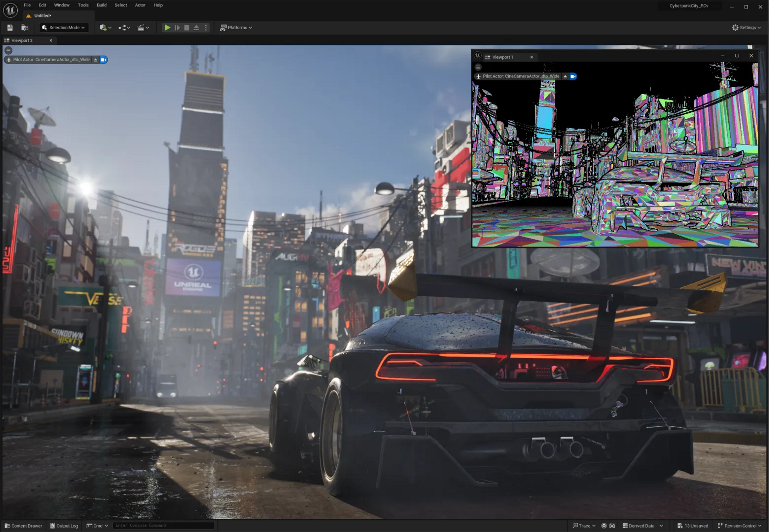Viewport: 769px width, 532px height.
Task: Expand the Selection Mode dropdown
Action: [x=64, y=28]
